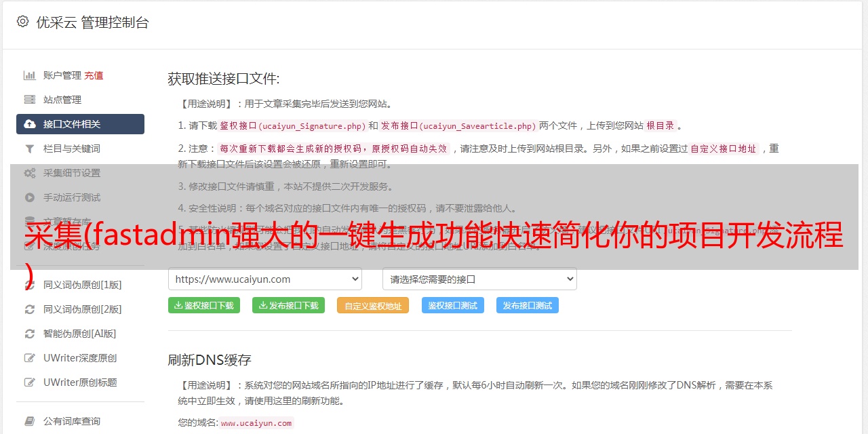Screen dimensions: 868x434
Task: Click the edit pencil icon for UWriter深度原创
Action: [x=30, y=358]
